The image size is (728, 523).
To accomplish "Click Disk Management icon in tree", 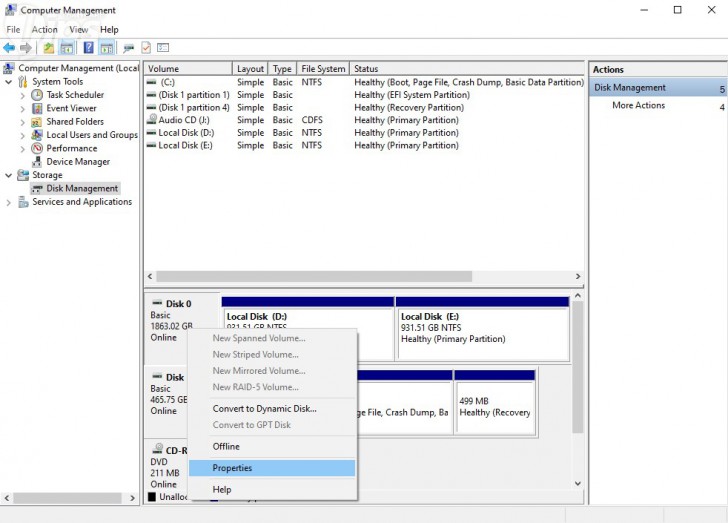I will (37, 189).
